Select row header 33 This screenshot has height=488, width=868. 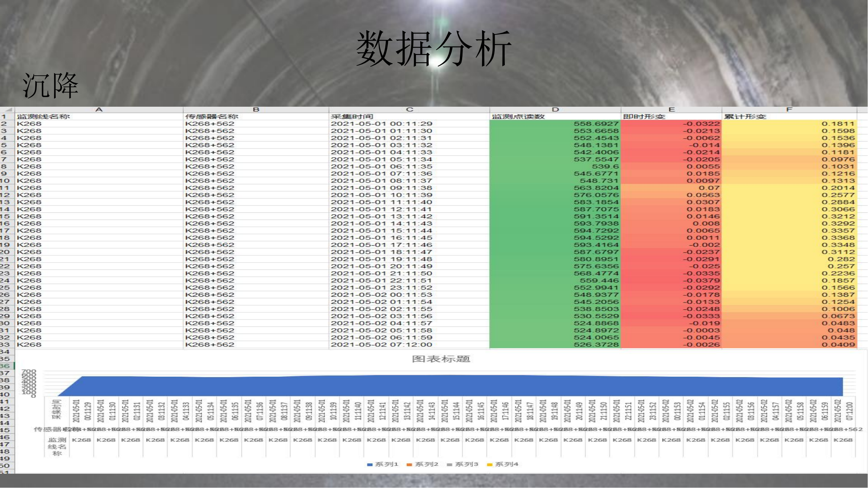pos(7,345)
